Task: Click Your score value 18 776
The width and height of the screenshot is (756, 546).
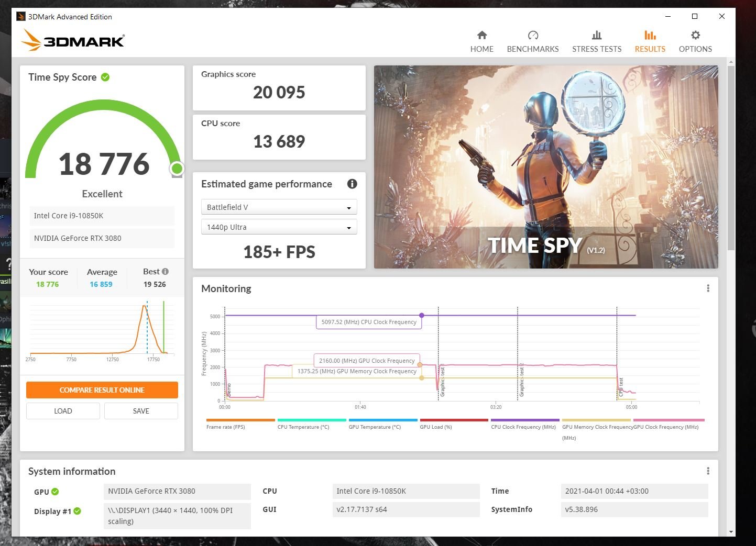Action: (47, 284)
